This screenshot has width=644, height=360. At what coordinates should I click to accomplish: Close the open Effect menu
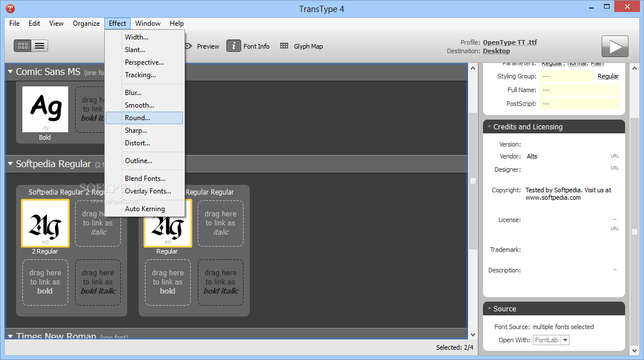pos(117,23)
